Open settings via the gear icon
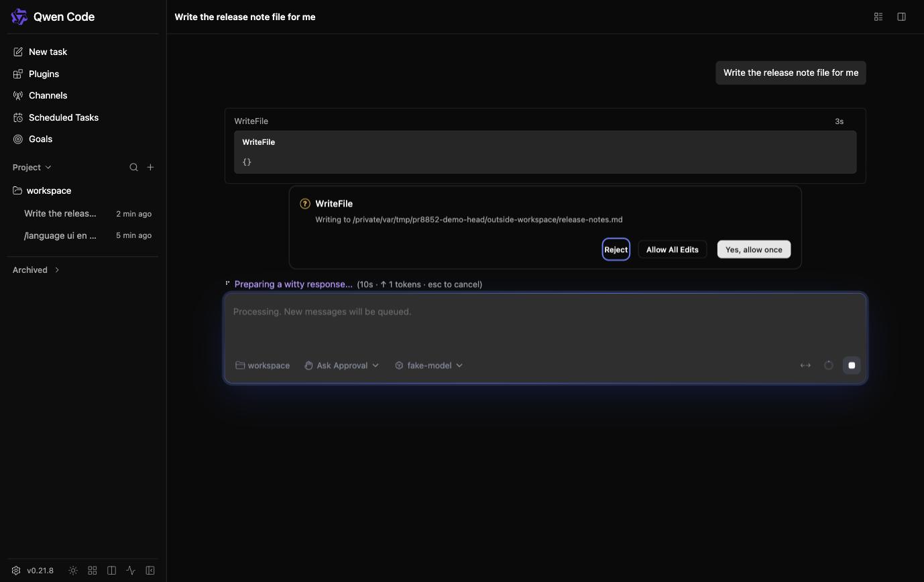The image size is (924, 582). [16, 571]
